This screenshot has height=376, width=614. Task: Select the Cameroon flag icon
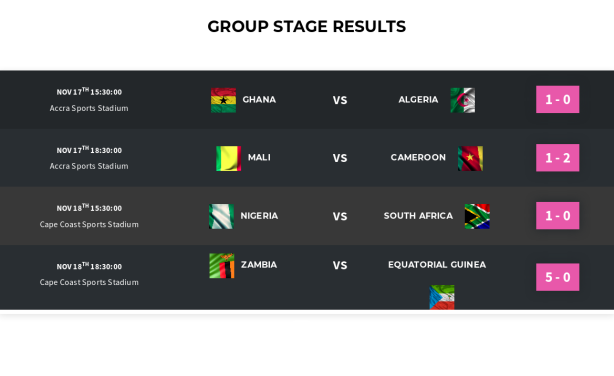[470, 158]
